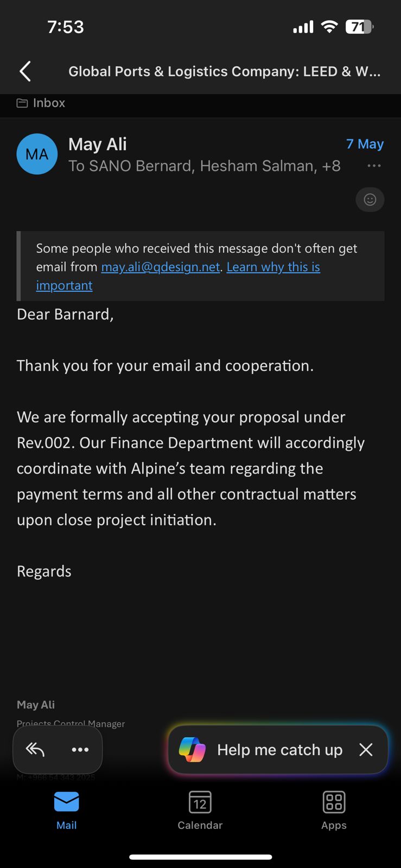The width and height of the screenshot is (401, 868).
Task: Tap the Copilot colorful logo icon
Action: coord(192,750)
